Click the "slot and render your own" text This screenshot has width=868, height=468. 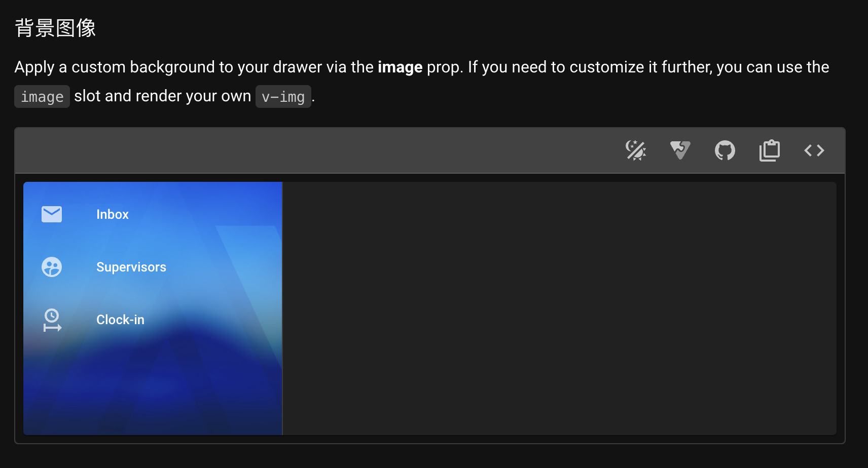162,96
